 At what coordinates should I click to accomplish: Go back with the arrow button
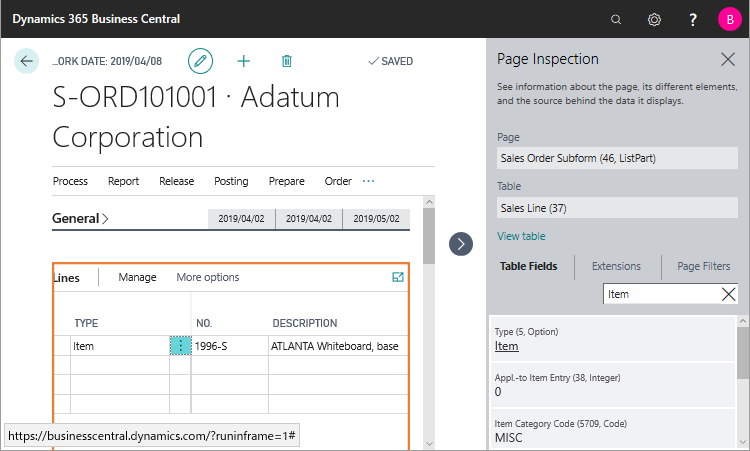(26, 61)
